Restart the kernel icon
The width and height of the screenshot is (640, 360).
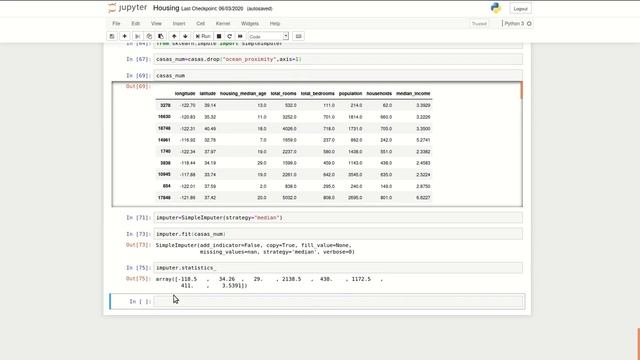point(229,36)
